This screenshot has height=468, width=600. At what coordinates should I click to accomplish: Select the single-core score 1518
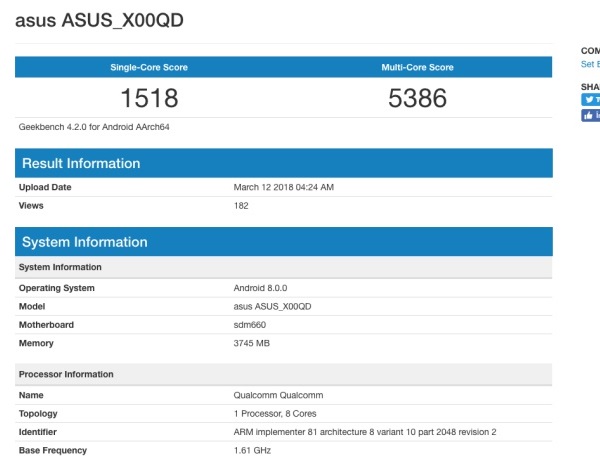[149, 98]
